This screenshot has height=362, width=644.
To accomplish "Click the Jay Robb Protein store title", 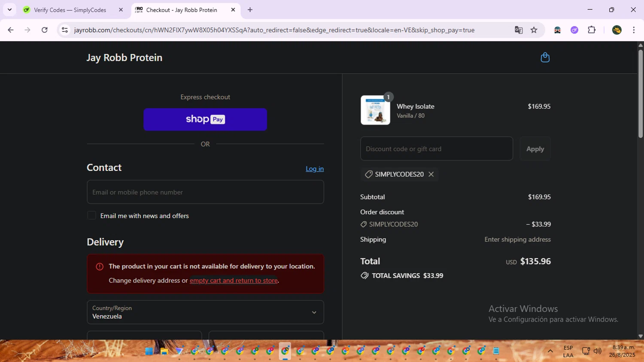I will [125, 58].
